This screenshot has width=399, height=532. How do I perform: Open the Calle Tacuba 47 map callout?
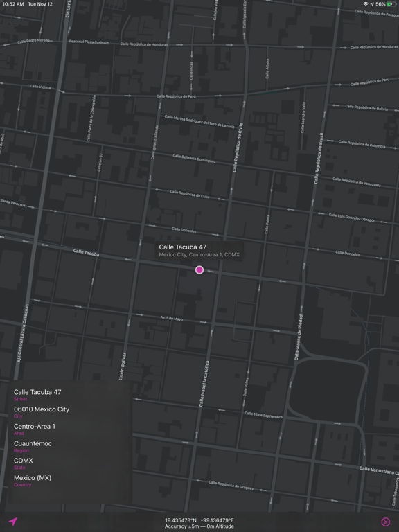[x=199, y=250]
